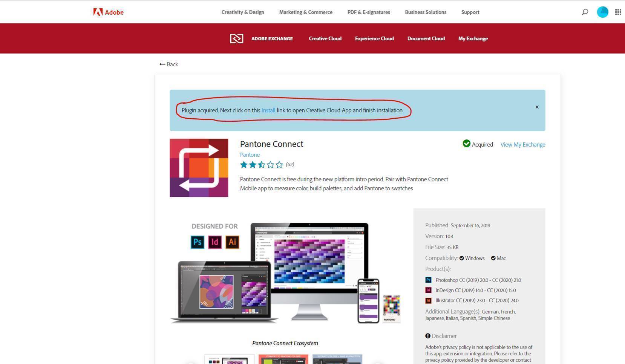This screenshot has height=364, width=625.
Task: Click the Adobe Exchange logo icon
Action: click(x=236, y=38)
